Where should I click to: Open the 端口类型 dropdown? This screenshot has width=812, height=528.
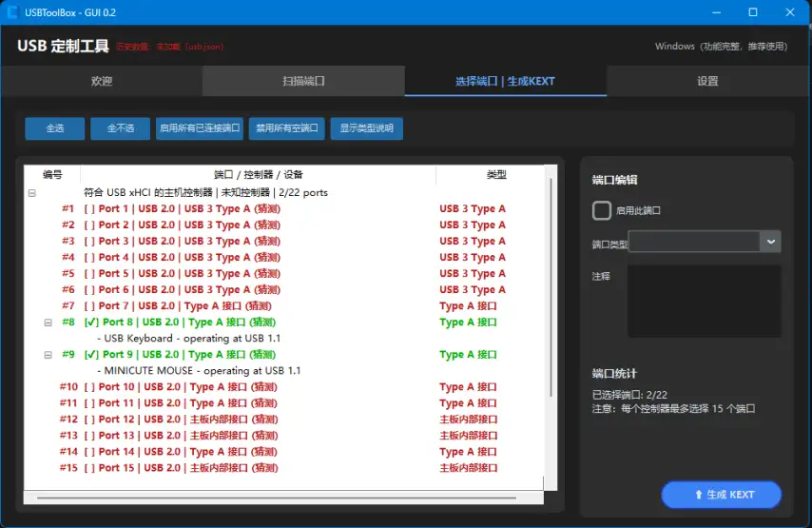pyautogui.click(x=770, y=242)
